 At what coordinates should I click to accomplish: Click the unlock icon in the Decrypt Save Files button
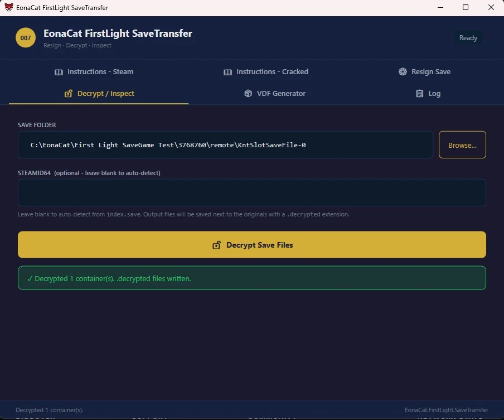217,245
